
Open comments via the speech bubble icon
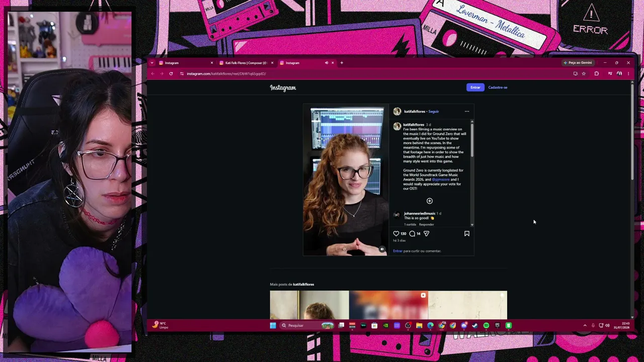(x=412, y=233)
